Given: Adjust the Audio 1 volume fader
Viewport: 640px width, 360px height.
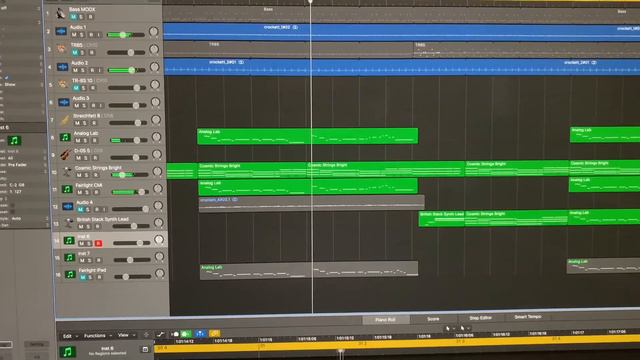Looking at the screenshot, I should [x=123, y=35].
